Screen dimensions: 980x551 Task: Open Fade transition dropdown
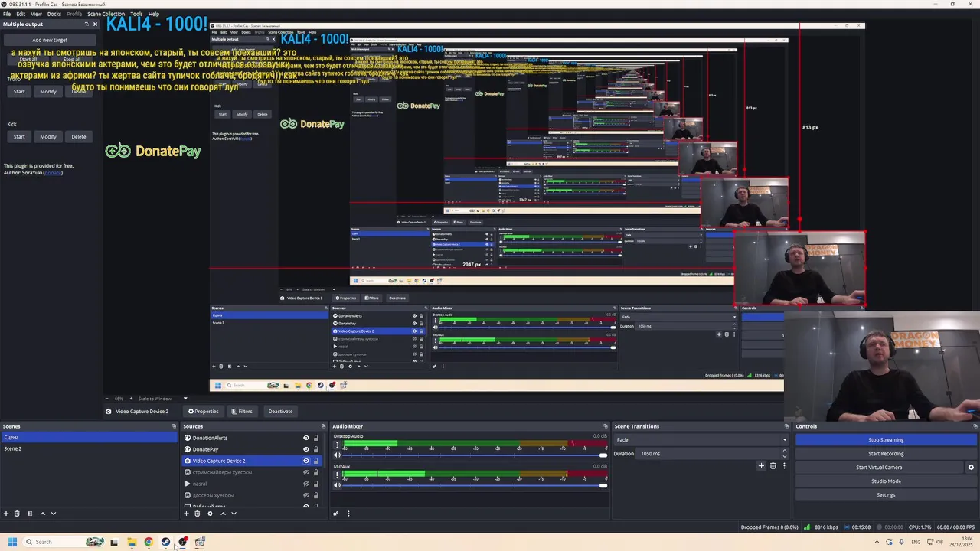pos(701,440)
